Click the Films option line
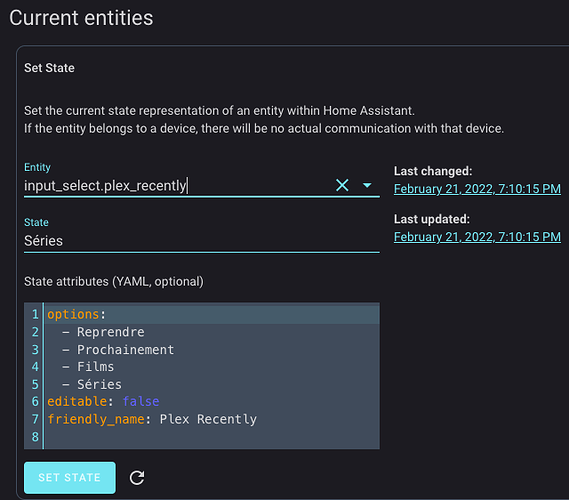This screenshot has width=569, height=500. [213, 367]
